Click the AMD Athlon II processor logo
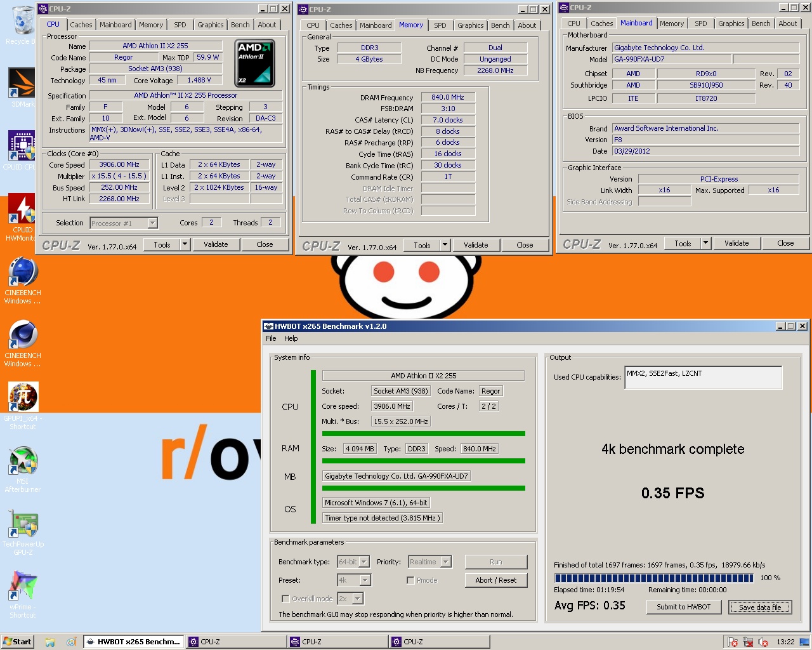This screenshot has height=650, width=812. tap(255, 63)
